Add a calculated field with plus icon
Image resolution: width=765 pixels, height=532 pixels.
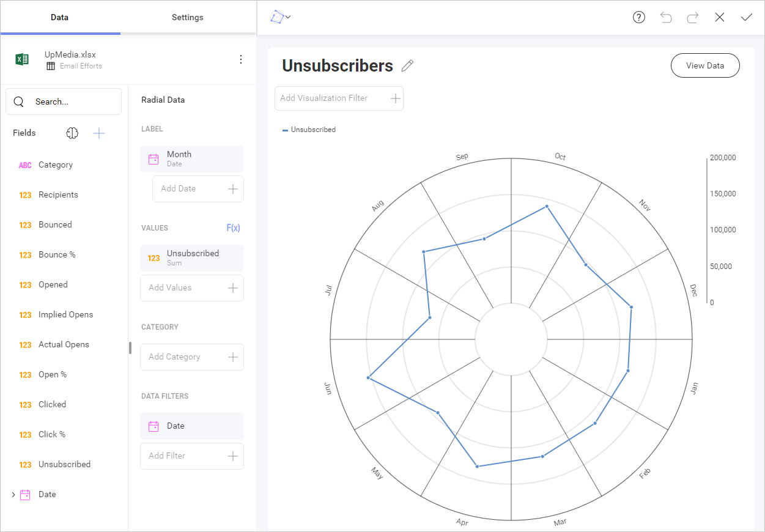coord(99,133)
